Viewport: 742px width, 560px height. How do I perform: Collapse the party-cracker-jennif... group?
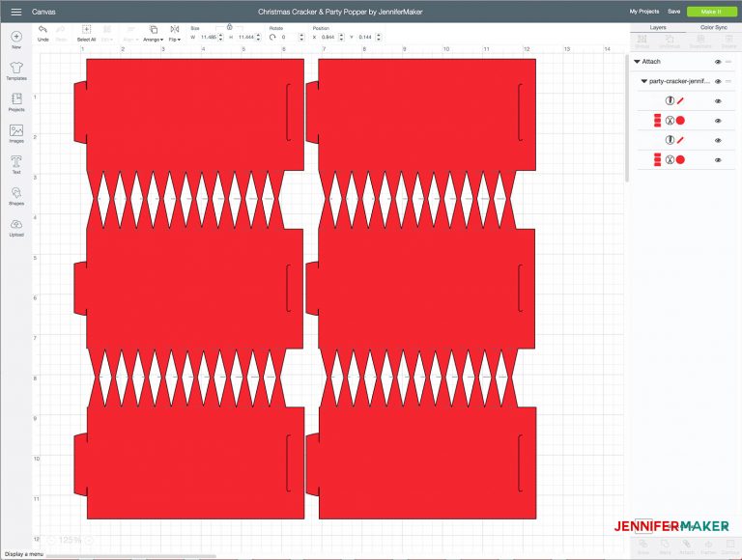tap(644, 81)
